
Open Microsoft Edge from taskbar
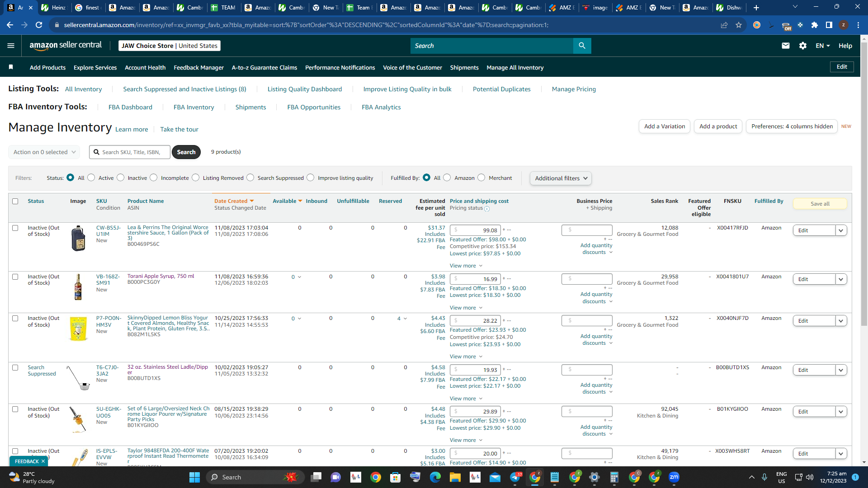point(435,477)
